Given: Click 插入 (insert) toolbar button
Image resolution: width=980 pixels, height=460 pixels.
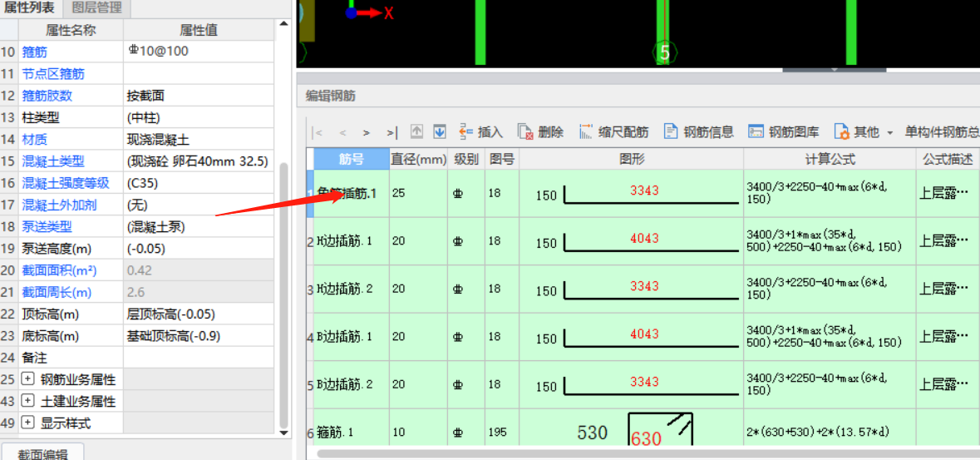Looking at the screenshot, I should click(x=480, y=131).
